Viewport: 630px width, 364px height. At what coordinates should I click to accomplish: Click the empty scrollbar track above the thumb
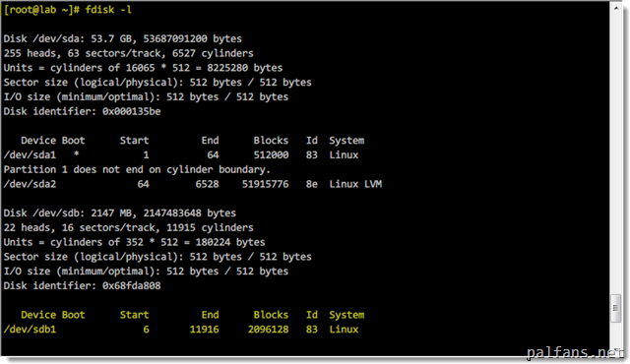tap(616, 152)
